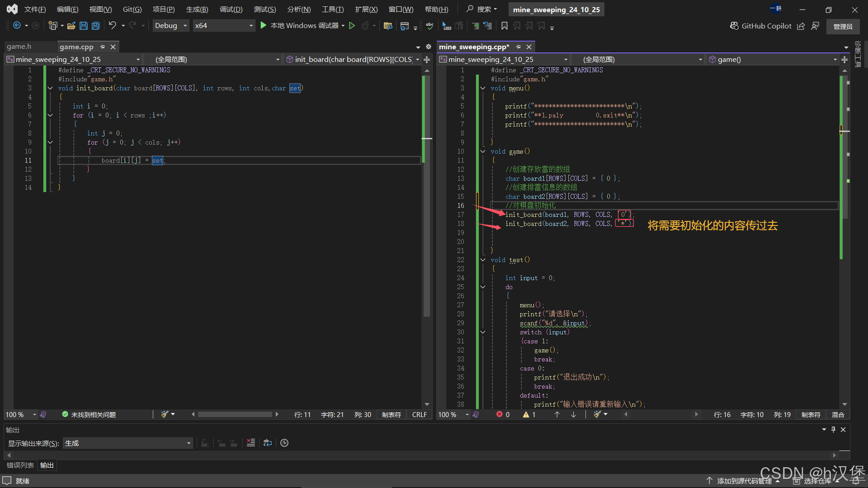Click the Undo arrow icon

(x=113, y=26)
